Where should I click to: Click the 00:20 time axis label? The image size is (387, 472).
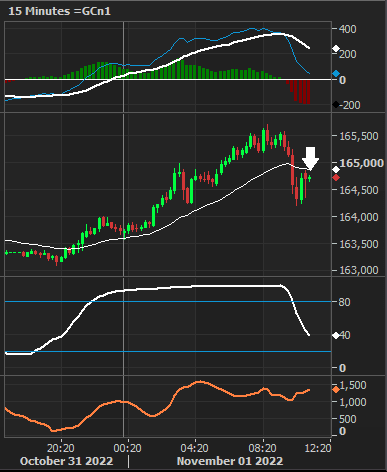[x=128, y=448]
